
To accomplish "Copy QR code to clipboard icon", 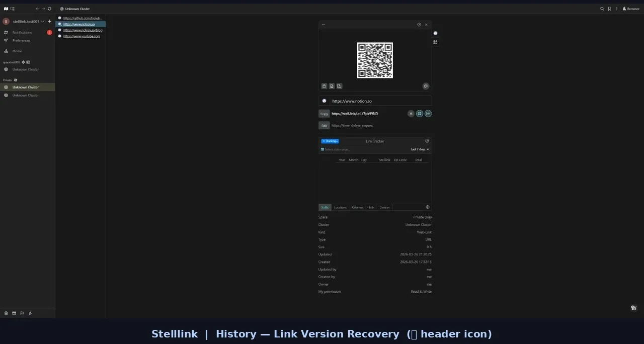I will tap(324, 86).
